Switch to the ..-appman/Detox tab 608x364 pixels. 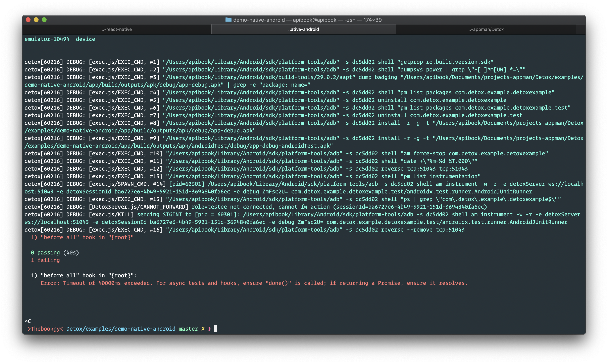[486, 29]
